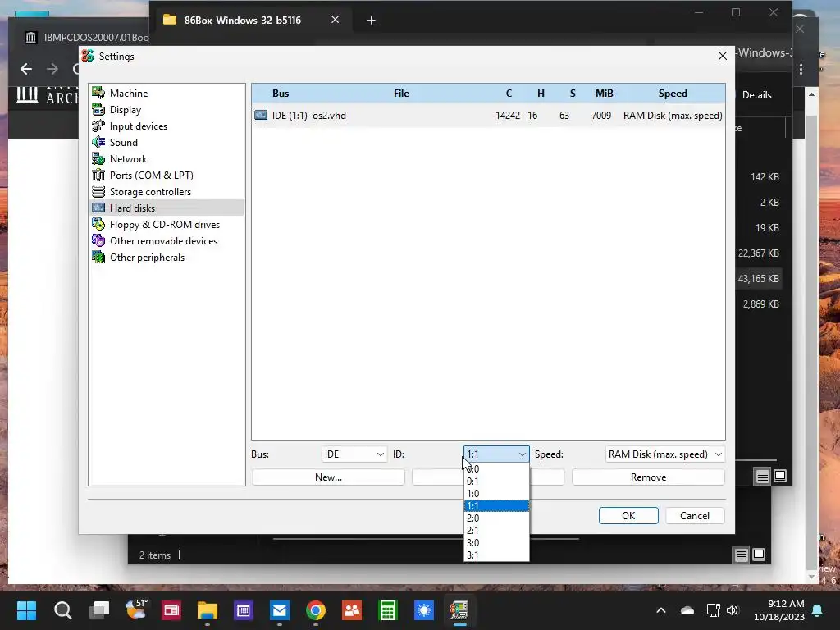Open the weather widget showing 51°

click(135, 610)
